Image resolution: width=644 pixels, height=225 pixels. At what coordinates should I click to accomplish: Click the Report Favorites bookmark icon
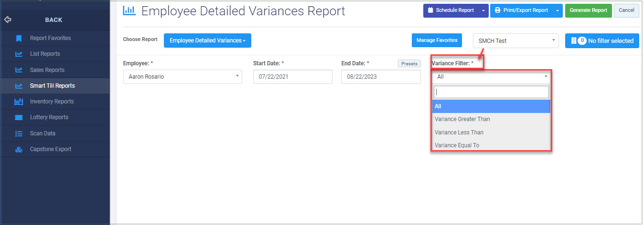point(19,38)
